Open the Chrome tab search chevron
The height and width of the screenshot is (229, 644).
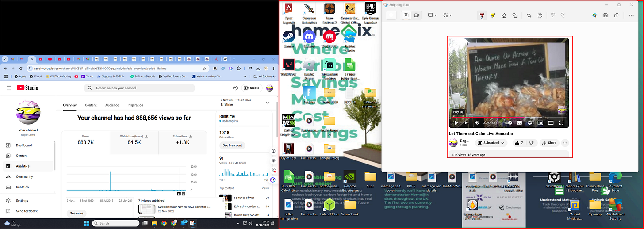tap(5, 59)
